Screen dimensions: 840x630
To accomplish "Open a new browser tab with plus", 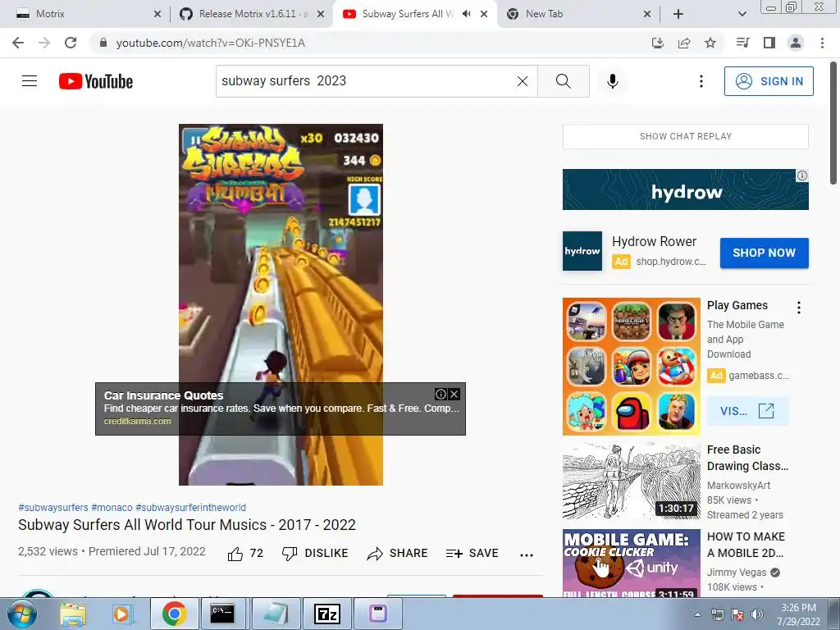I will coord(678,14).
